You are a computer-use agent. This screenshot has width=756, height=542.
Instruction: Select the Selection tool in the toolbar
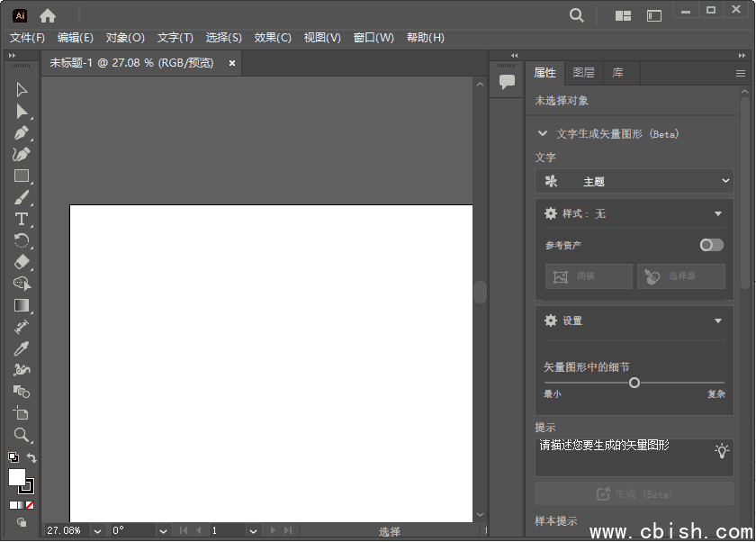pyautogui.click(x=22, y=89)
